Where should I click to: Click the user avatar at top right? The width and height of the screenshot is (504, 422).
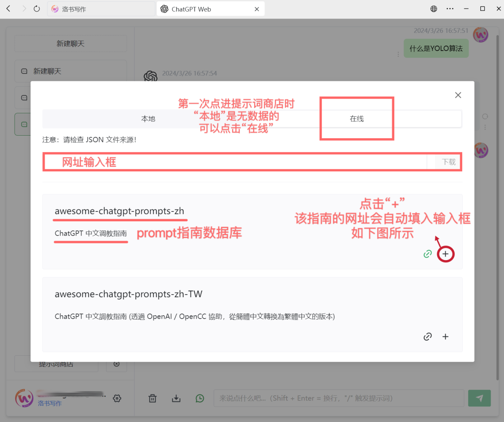[x=481, y=35]
